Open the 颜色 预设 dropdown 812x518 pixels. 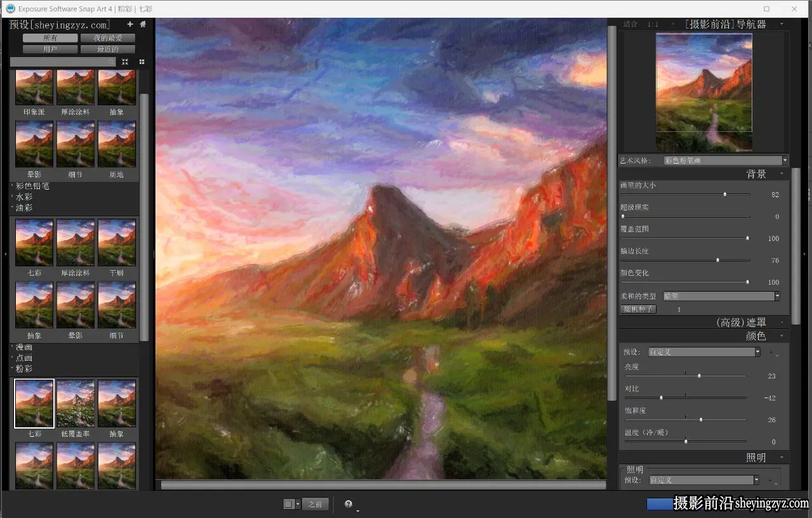[x=704, y=352]
